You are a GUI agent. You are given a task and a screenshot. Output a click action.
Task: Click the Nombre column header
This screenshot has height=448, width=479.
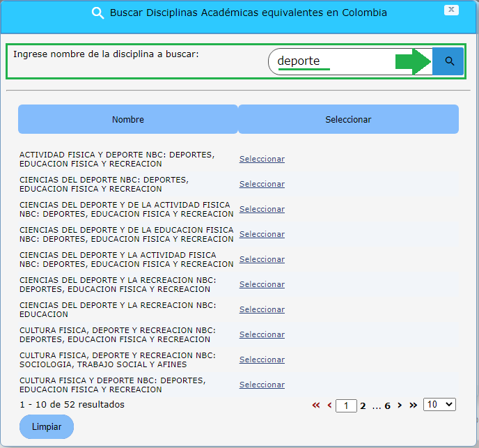click(128, 119)
